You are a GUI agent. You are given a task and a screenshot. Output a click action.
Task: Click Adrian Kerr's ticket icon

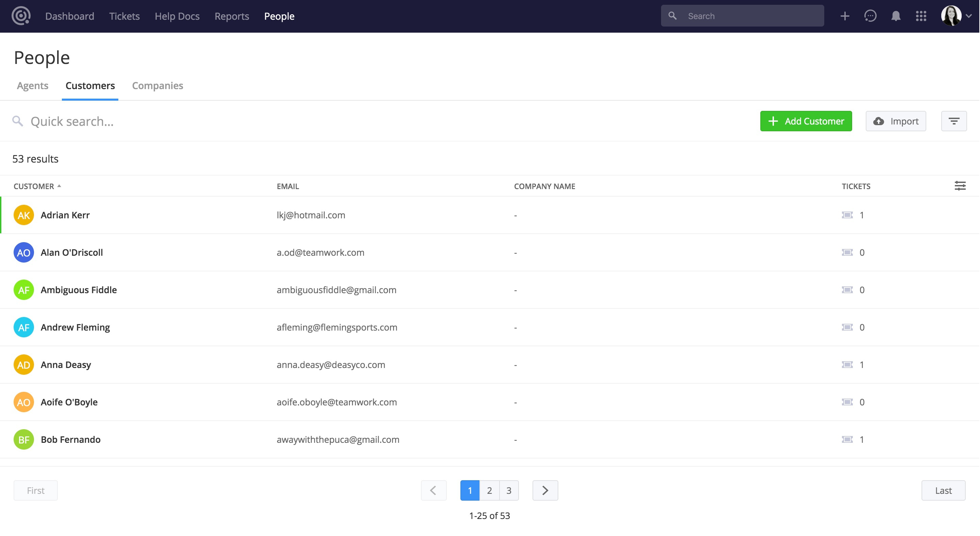click(x=847, y=215)
